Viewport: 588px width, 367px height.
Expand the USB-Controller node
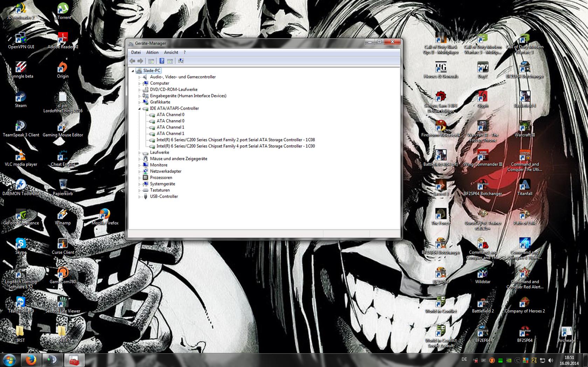click(x=139, y=197)
